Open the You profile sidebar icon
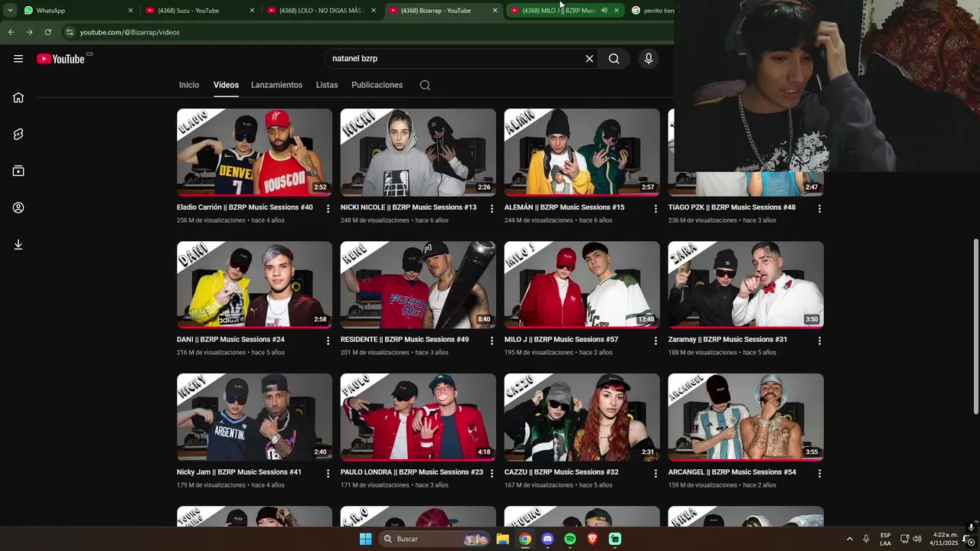Screen dimensions: 980x551 click(18, 207)
